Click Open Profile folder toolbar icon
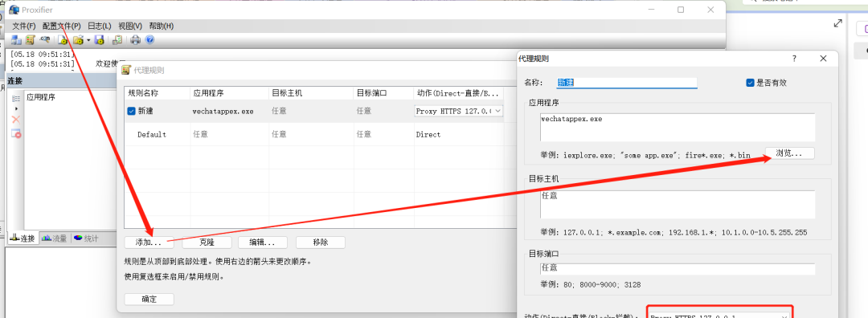 [x=78, y=40]
